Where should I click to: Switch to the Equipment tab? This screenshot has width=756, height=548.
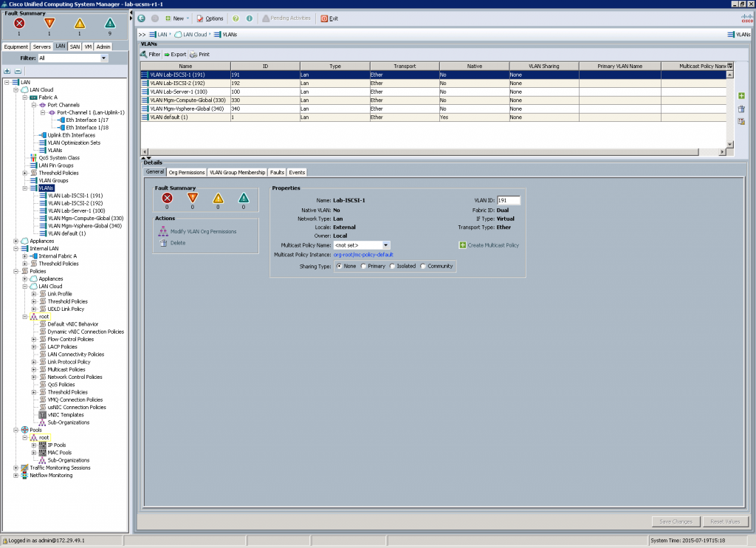[x=16, y=47]
